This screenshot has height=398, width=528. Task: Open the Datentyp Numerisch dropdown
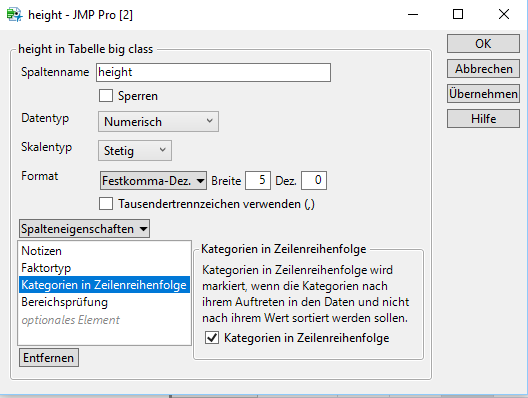[x=158, y=122]
